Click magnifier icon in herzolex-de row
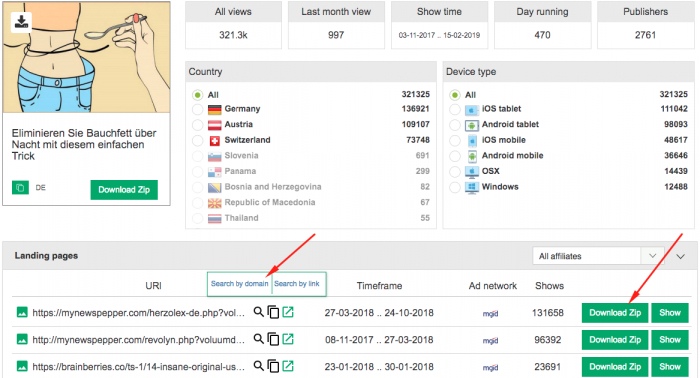The height and width of the screenshot is (378, 700). tap(258, 312)
